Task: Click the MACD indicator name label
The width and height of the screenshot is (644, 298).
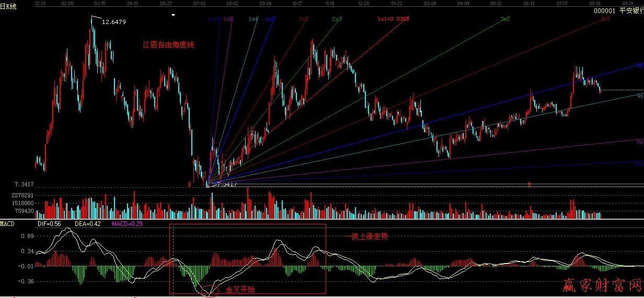Action: 7,223
